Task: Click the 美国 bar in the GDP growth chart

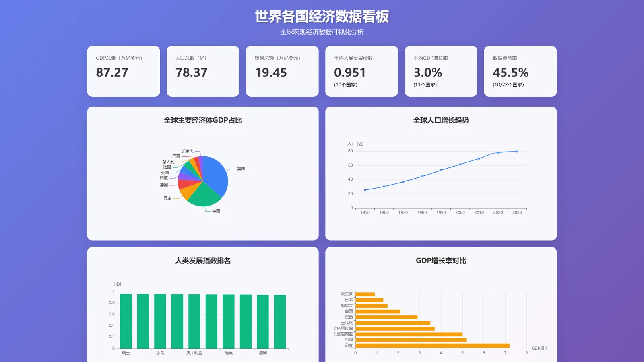Action: (378, 311)
